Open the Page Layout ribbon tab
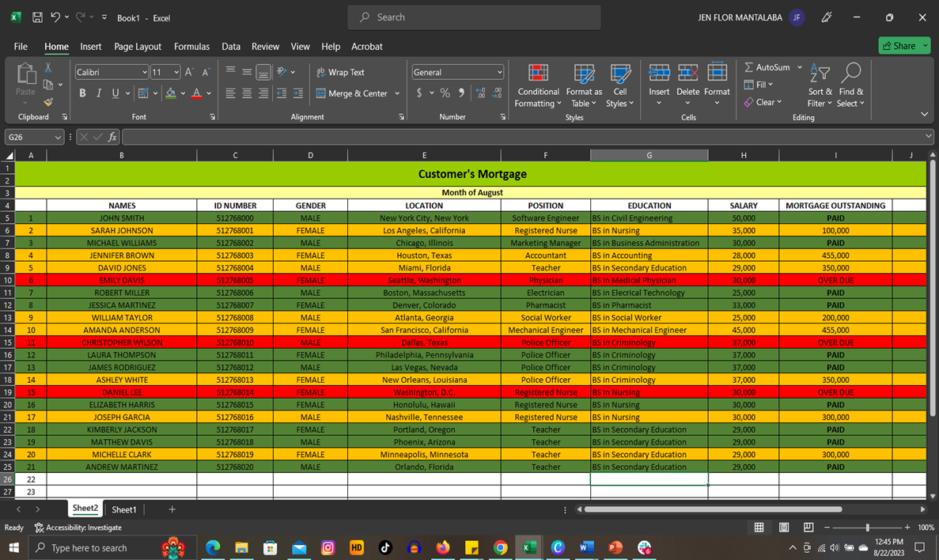 (138, 47)
